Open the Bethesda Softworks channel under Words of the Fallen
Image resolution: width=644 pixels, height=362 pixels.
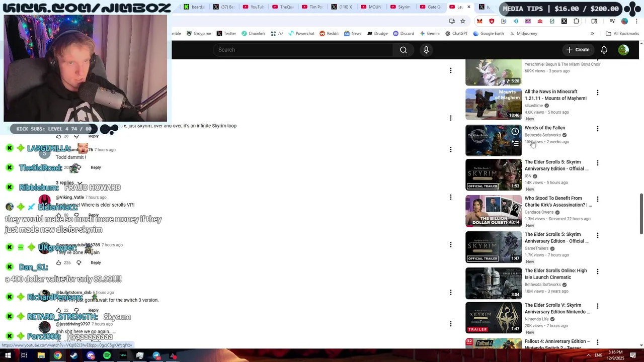point(542,135)
